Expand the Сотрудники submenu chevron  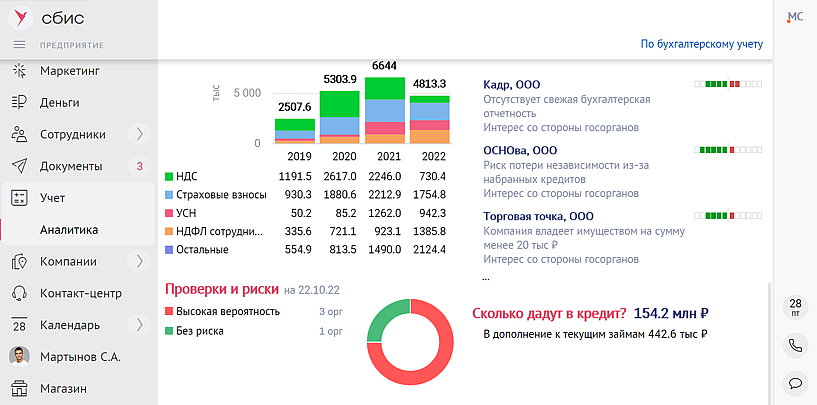139,134
